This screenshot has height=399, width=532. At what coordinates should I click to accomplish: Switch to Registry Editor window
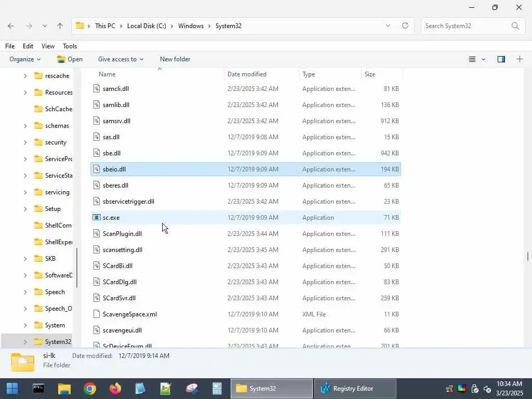[x=355, y=389]
